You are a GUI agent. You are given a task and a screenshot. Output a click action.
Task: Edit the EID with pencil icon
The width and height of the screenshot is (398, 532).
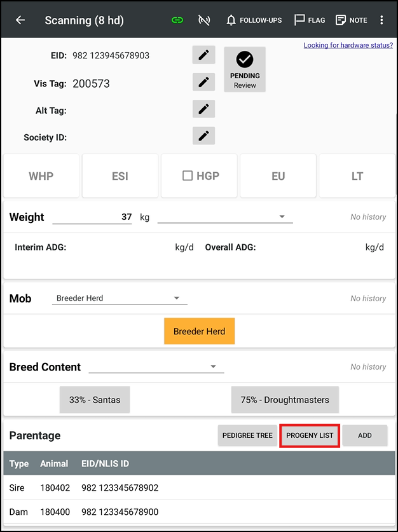click(203, 55)
